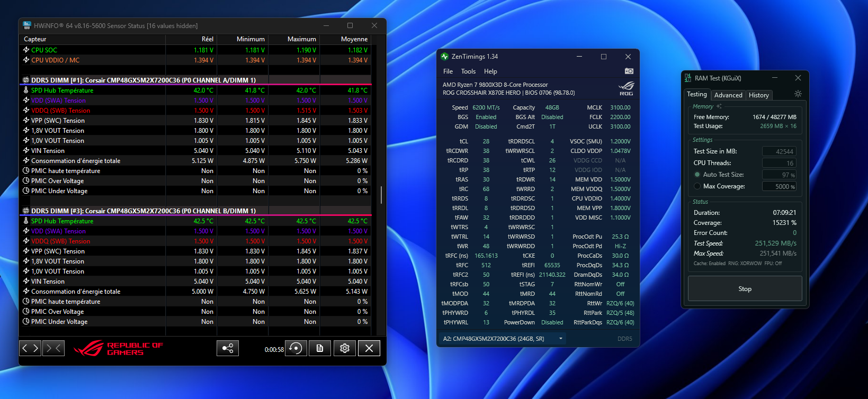The height and width of the screenshot is (399, 868).
Task: Click the HWiNFO elapsed time 0:00:58
Action: [274, 350]
